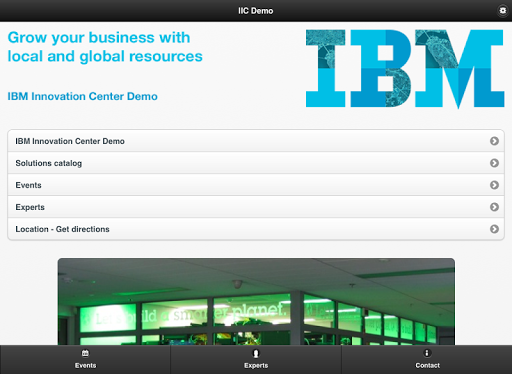
Task: Tap the person icon above Experts tab
Action: click(x=256, y=353)
